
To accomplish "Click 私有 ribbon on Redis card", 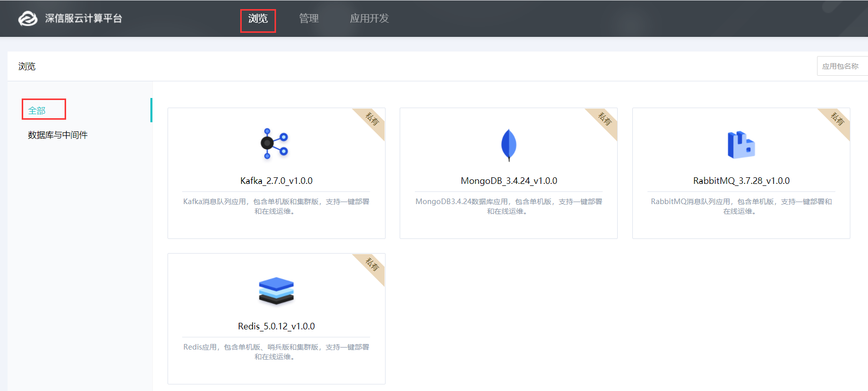I will tap(372, 264).
